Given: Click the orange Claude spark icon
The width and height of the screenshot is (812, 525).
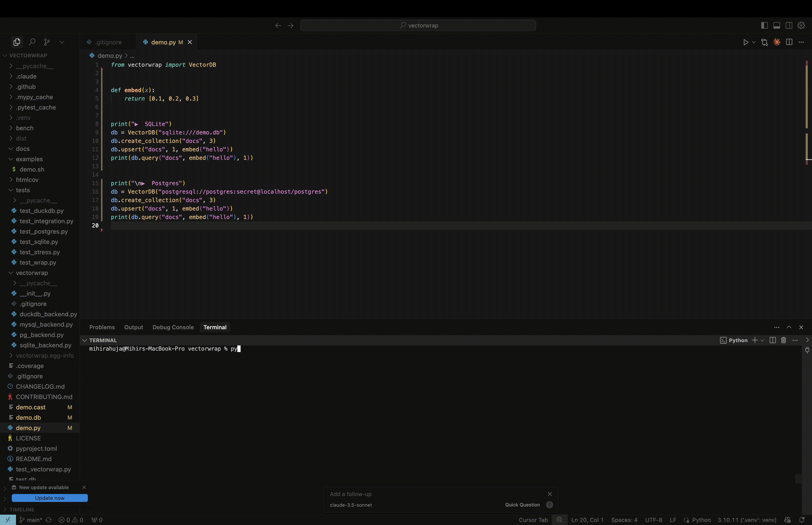Looking at the screenshot, I should pyautogui.click(x=777, y=42).
